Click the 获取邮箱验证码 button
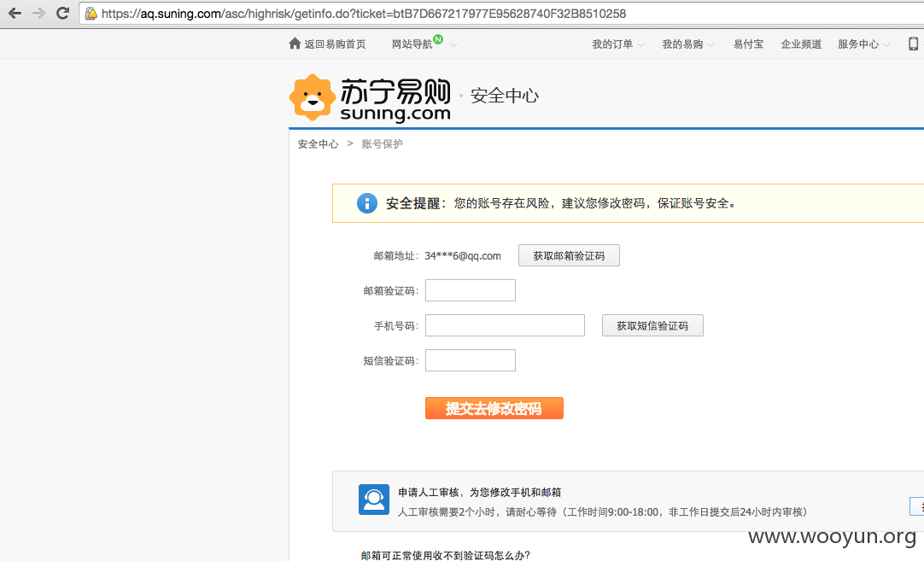Image resolution: width=924 pixels, height=561 pixels. tap(570, 256)
